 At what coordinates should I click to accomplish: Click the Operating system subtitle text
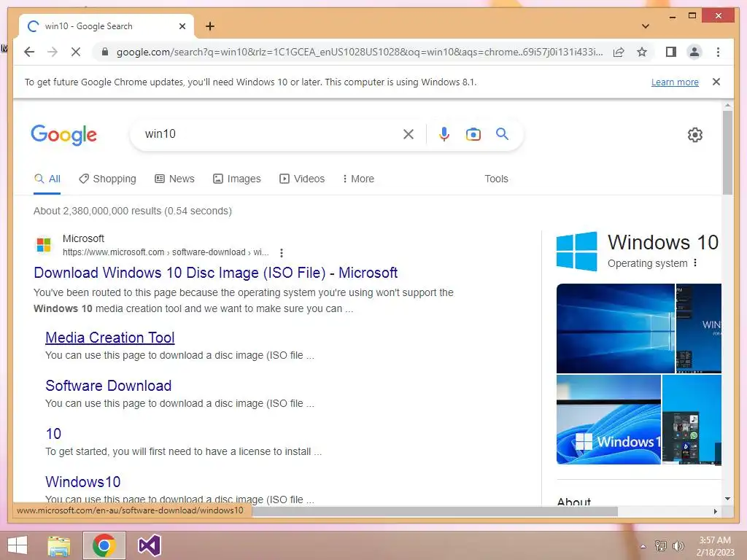click(x=648, y=263)
